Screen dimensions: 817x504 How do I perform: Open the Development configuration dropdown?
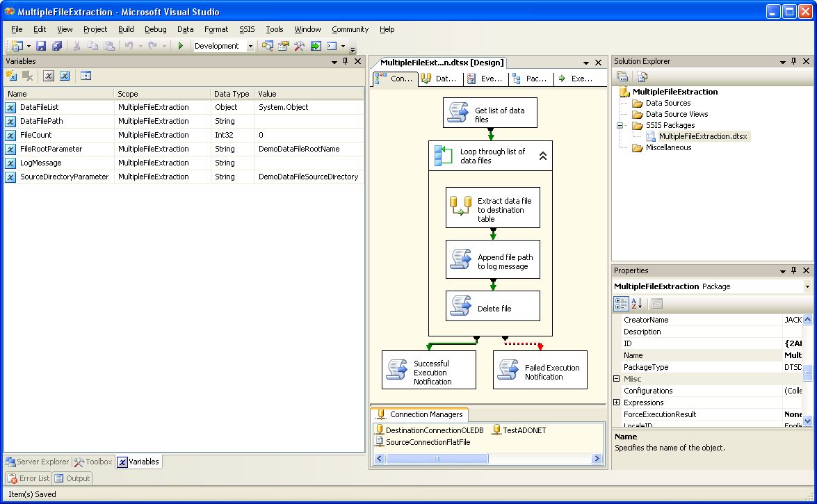[x=250, y=47]
